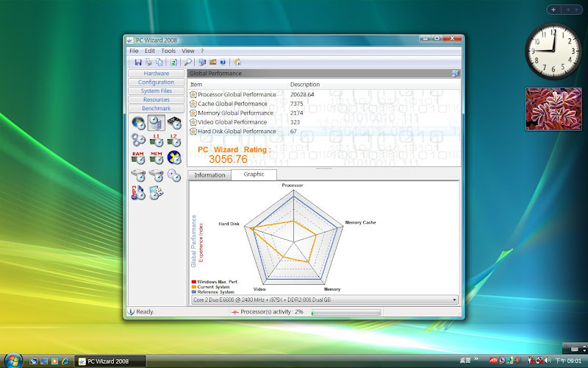This screenshot has height=368, width=588.
Task: Open the System Files section
Action: [157, 91]
